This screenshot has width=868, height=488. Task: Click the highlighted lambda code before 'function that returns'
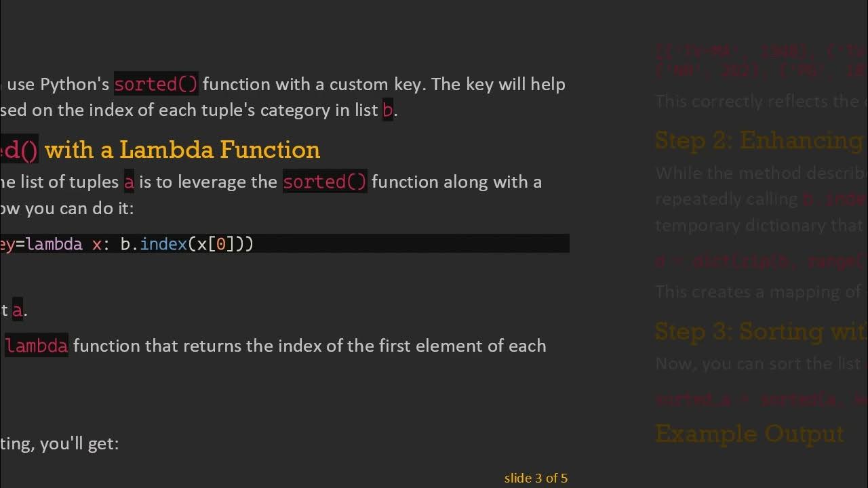pyautogui.click(x=37, y=346)
